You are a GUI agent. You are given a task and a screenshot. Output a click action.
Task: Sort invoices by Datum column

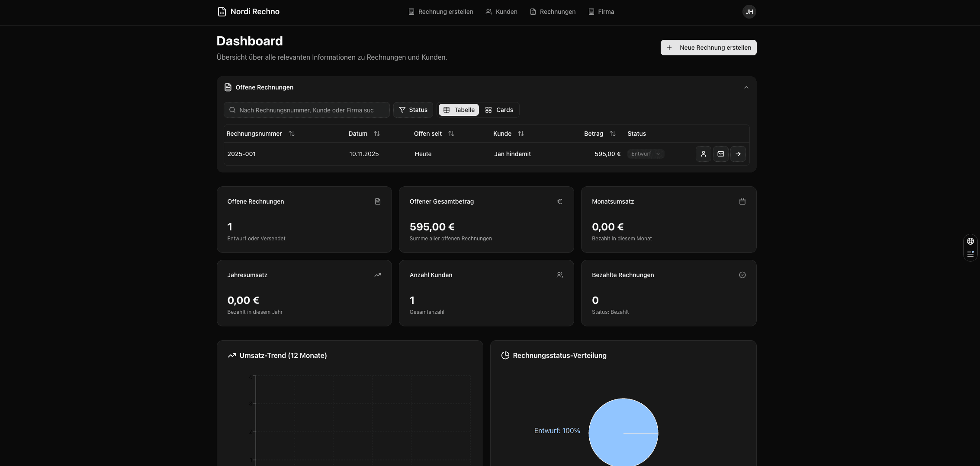click(x=376, y=134)
